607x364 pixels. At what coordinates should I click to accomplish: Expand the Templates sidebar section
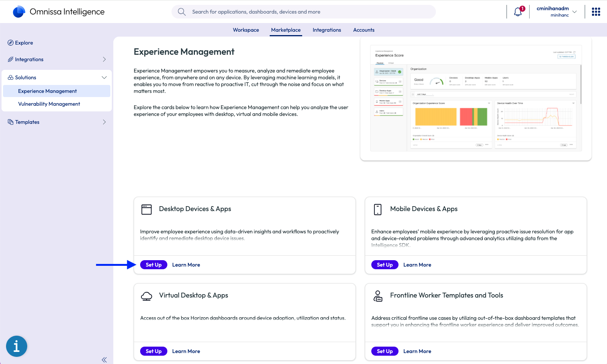coord(104,122)
